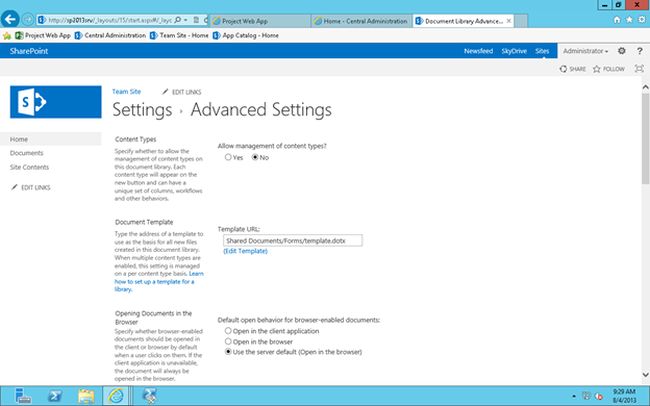The width and height of the screenshot is (650, 406).
Task: Open SharePoint help question mark
Action: coord(640,51)
